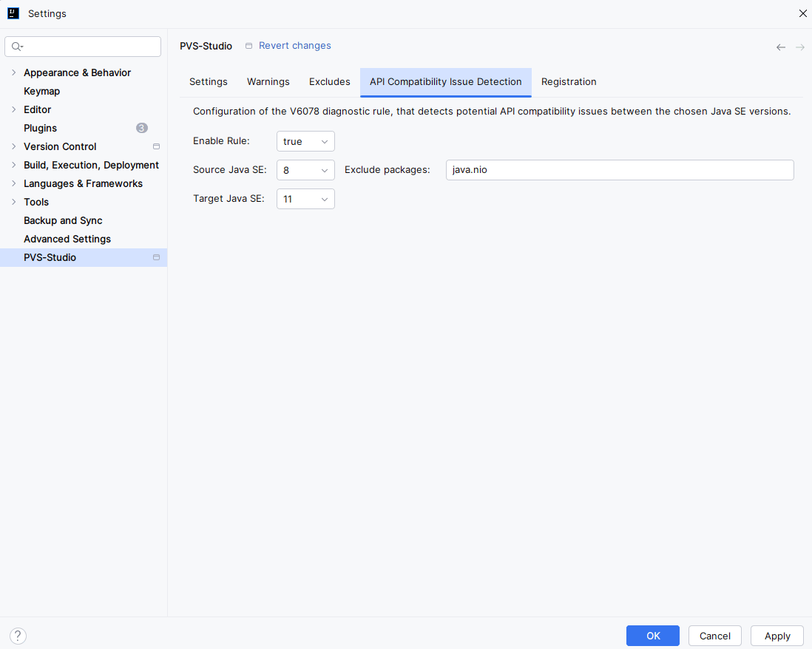Click the IntelliJ app icon in title bar

13,13
